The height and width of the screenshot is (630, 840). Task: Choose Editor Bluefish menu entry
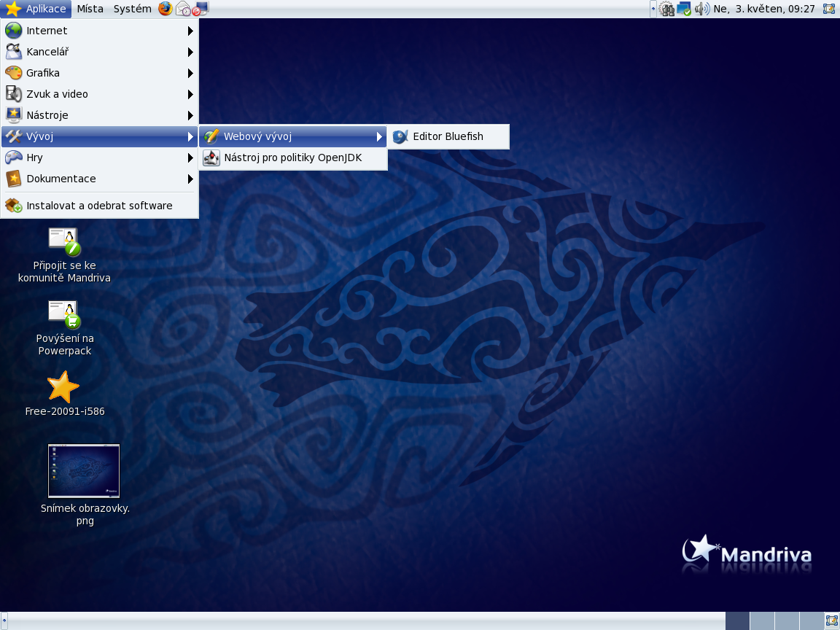(x=448, y=136)
